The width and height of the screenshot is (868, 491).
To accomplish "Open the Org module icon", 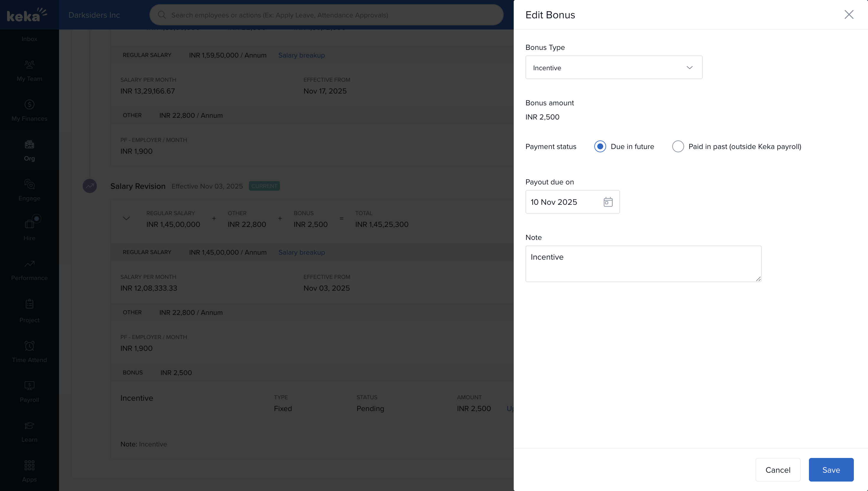I will click(x=29, y=145).
